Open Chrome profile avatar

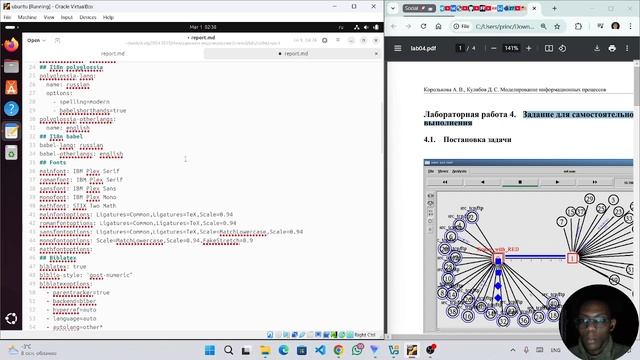(x=616, y=26)
